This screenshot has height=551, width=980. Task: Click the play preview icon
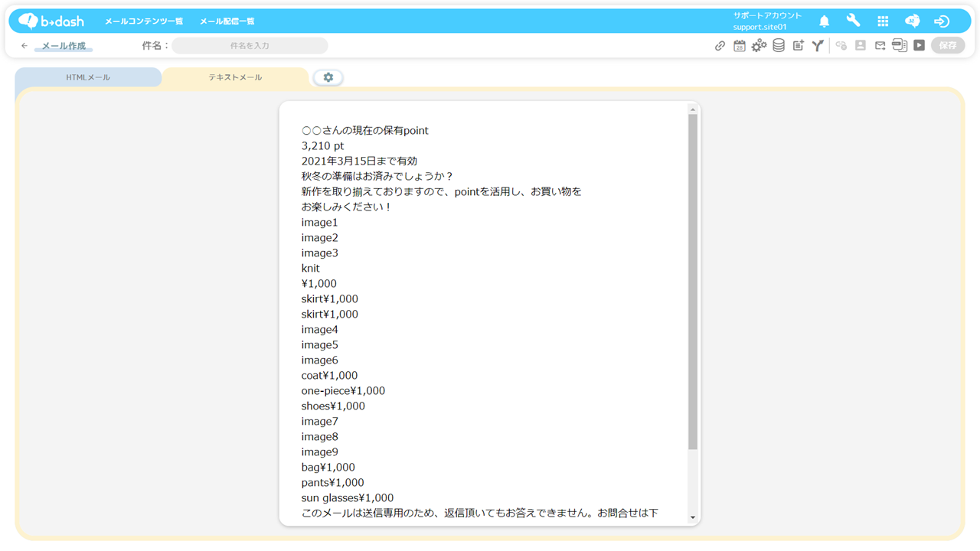pos(920,46)
